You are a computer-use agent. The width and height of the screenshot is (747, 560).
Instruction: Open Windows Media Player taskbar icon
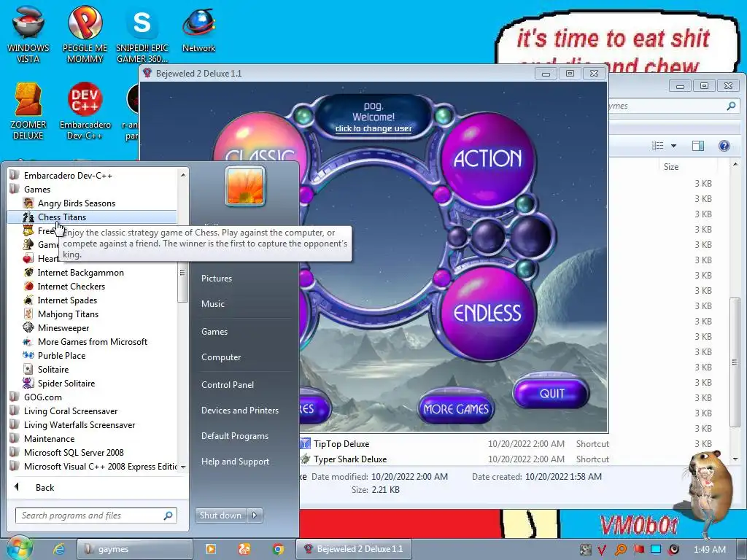(211, 549)
